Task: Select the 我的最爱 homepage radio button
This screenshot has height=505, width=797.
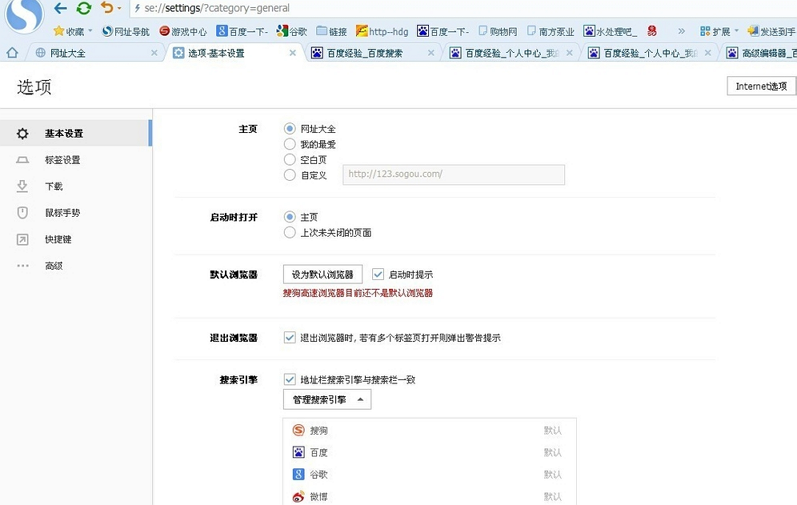Action: coord(290,144)
